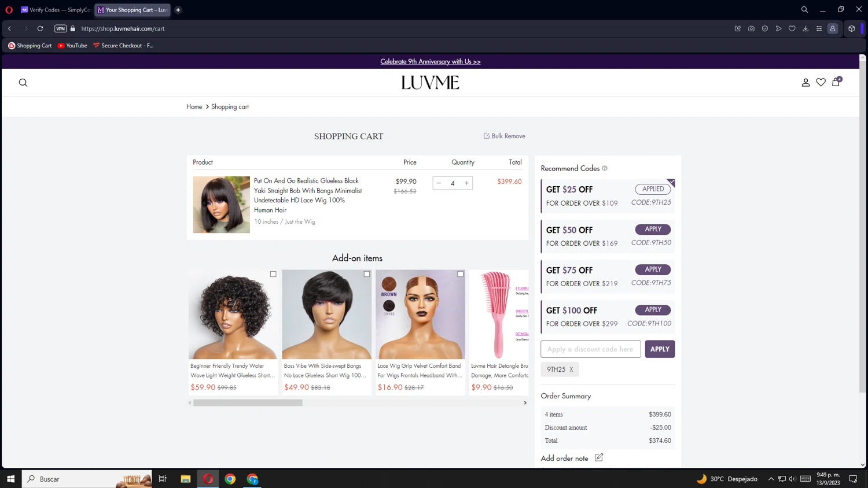Open the Opera player flow icon
This screenshot has width=868, height=488.
779,28
